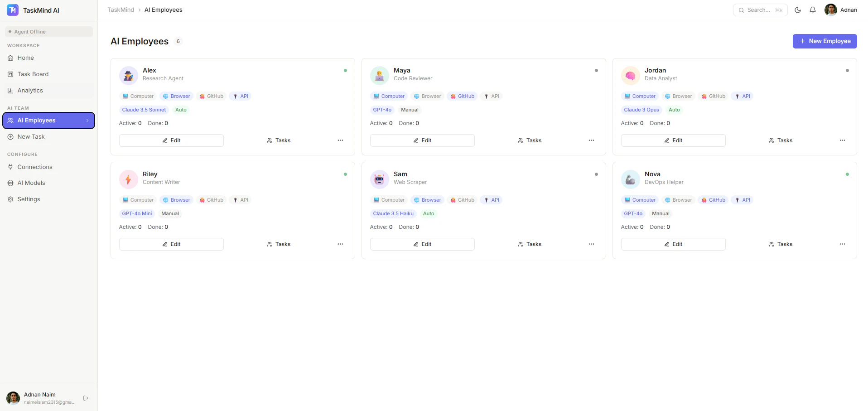Click Sam's Browser capability tag
Image resolution: width=868 pixels, height=411 pixels.
pyautogui.click(x=428, y=200)
